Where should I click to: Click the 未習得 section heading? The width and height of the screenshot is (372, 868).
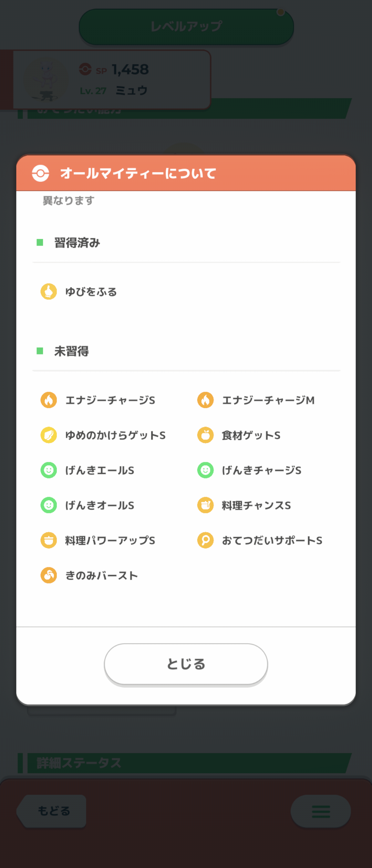[x=71, y=351]
